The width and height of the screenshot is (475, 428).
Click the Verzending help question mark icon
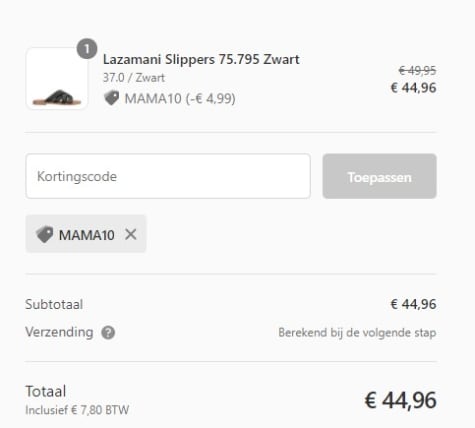[108, 332]
